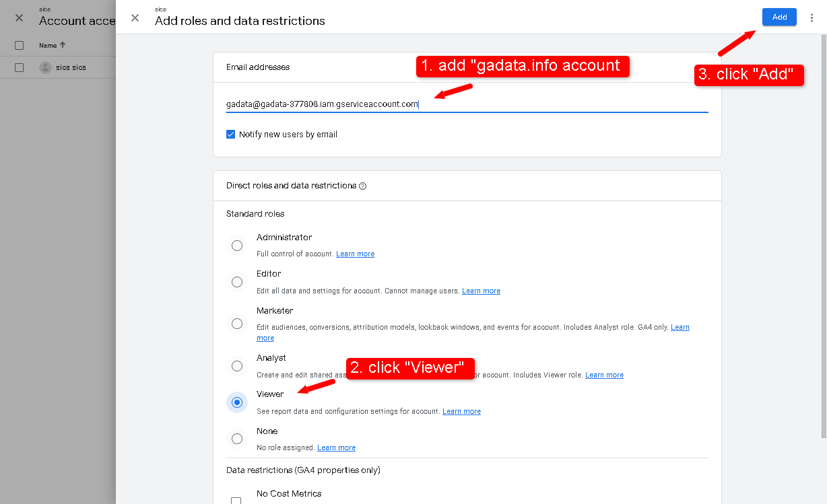Click the email addresses input field
This screenshot has width=827, height=504.
(x=466, y=104)
